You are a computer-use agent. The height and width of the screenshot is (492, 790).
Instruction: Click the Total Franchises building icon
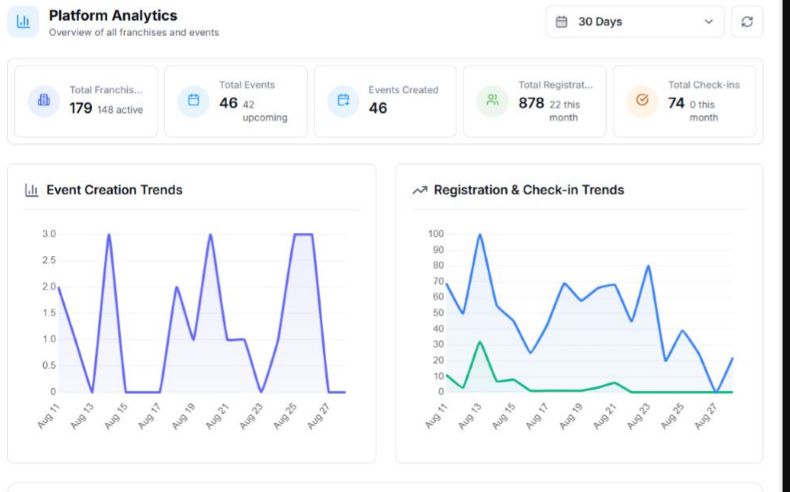point(44,100)
